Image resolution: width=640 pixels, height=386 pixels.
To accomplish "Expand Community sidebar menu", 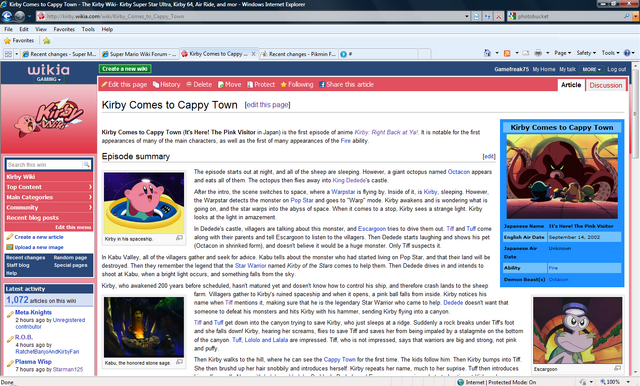I will click(x=49, y=207).
